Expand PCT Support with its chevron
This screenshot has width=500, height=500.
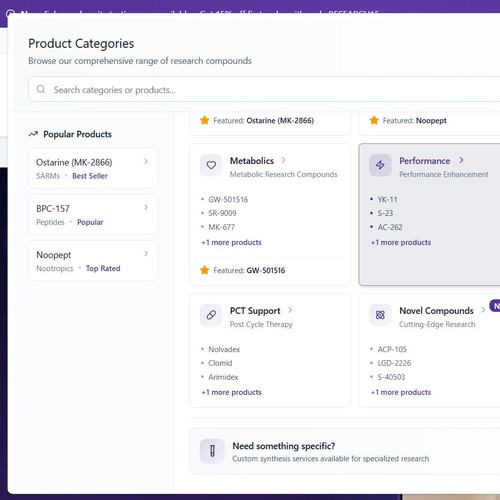[290, 310]
